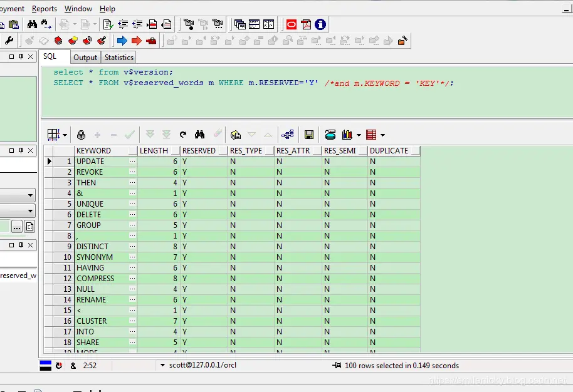The height and width of the screenshot is (392, 573).
Task: Save the result set with floppy icon
Action: point(309,135)
